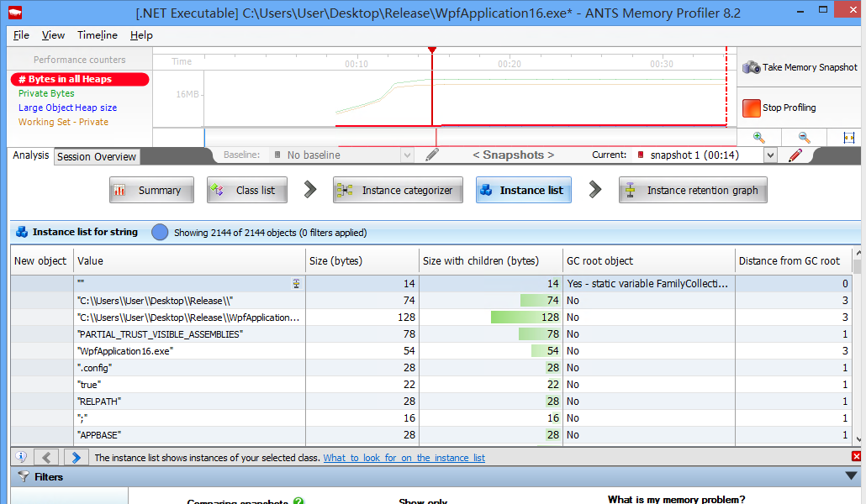
Task: Select the "true" string row
Action: 430,384
